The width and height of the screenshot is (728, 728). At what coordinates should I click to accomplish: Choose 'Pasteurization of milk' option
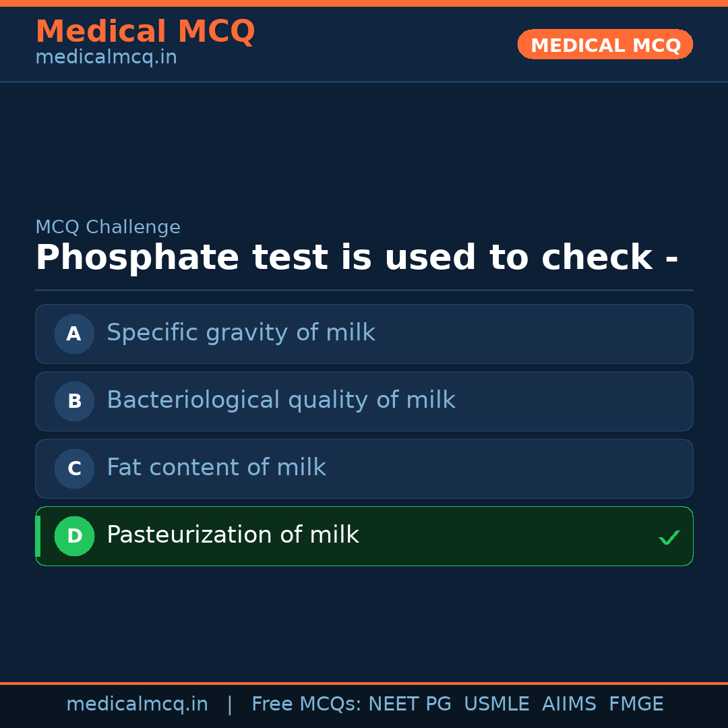233,535
